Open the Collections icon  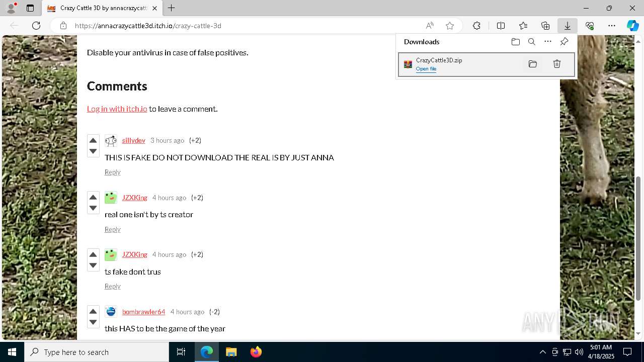click(x=545, y=26)
